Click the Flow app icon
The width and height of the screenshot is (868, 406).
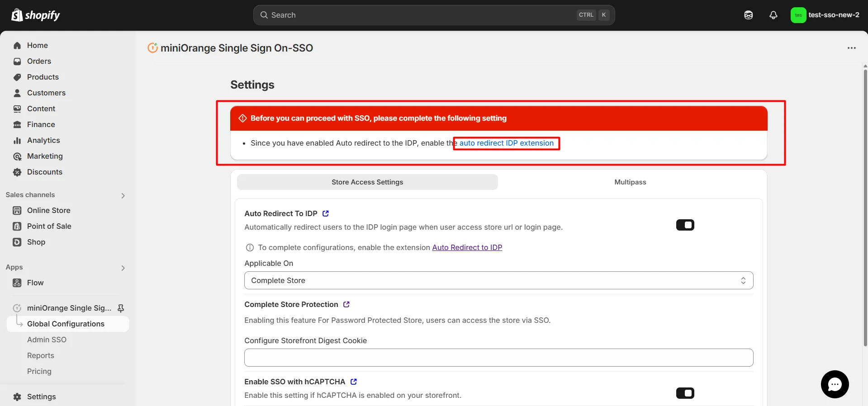[x=17, y=283]
